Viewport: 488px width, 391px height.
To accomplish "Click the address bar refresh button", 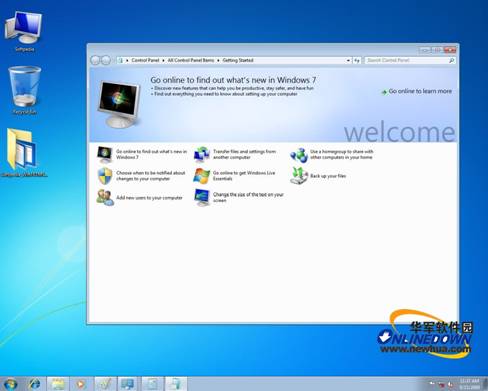I will pos(357,60).
